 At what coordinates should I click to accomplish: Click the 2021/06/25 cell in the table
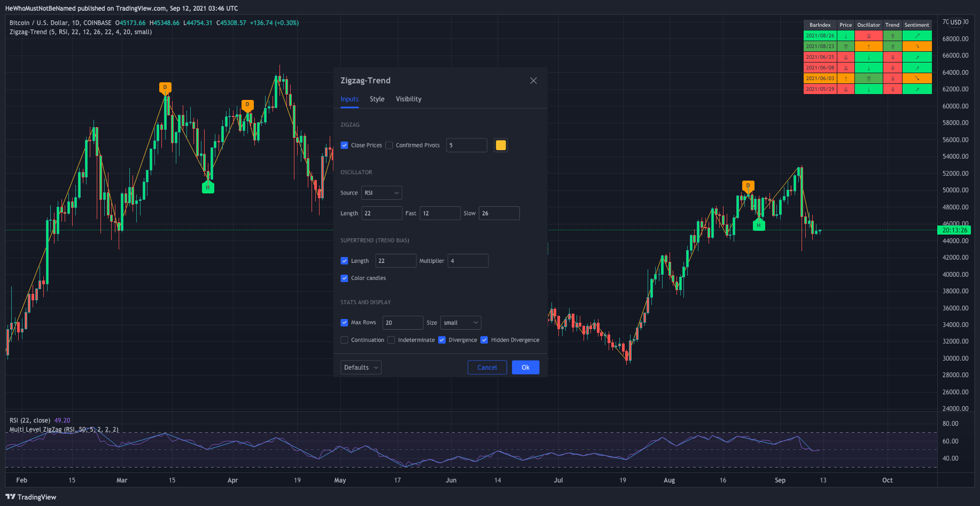click(820, 57)
